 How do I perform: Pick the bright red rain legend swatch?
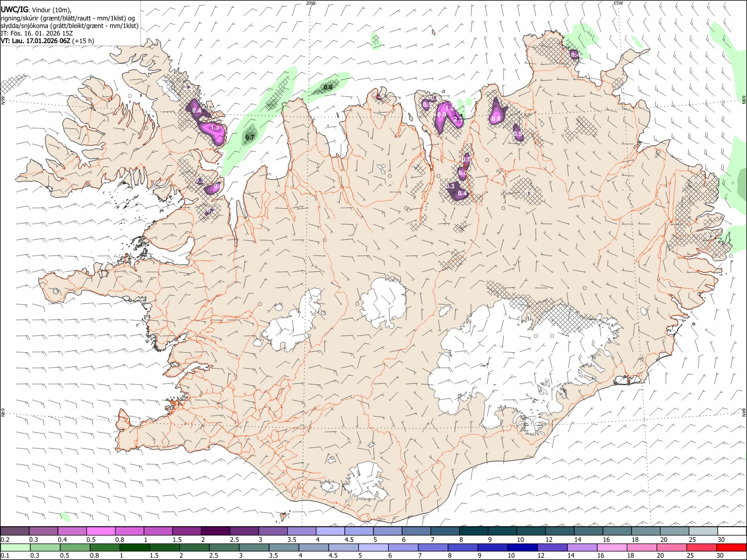tap(732, 548)
